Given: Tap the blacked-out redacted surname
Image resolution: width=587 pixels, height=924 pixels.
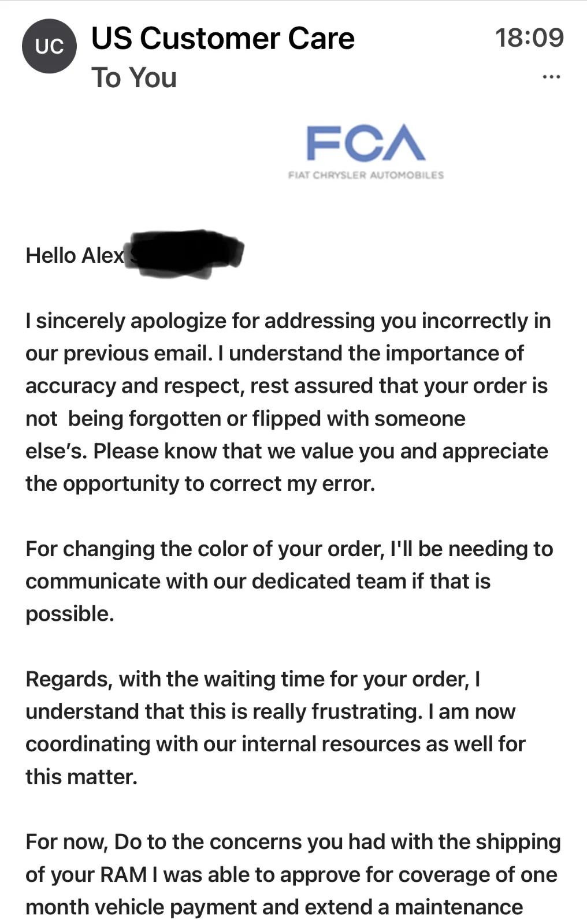Looking at the screenshot, I should [x=186, y=254].
